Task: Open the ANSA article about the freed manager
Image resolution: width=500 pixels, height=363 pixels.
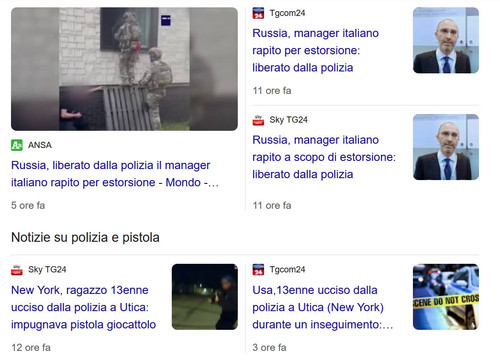Action: coord(115,174)
